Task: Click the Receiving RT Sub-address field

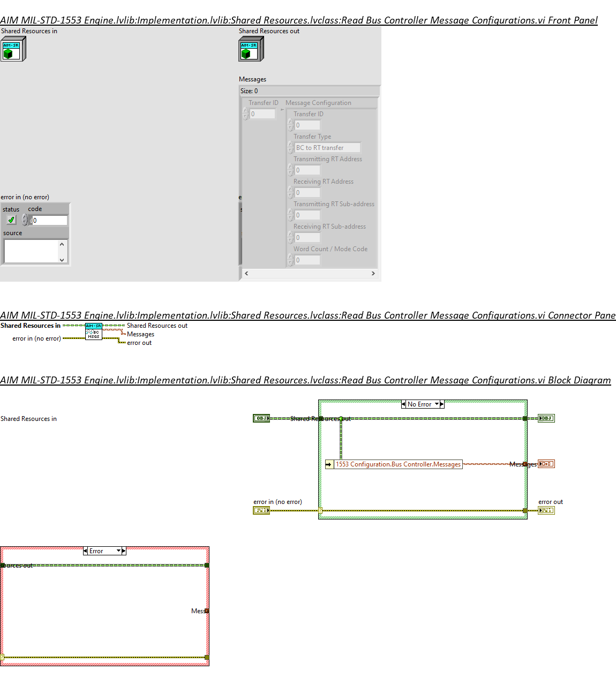Action: pyautogui.click(x=307, y=238)
